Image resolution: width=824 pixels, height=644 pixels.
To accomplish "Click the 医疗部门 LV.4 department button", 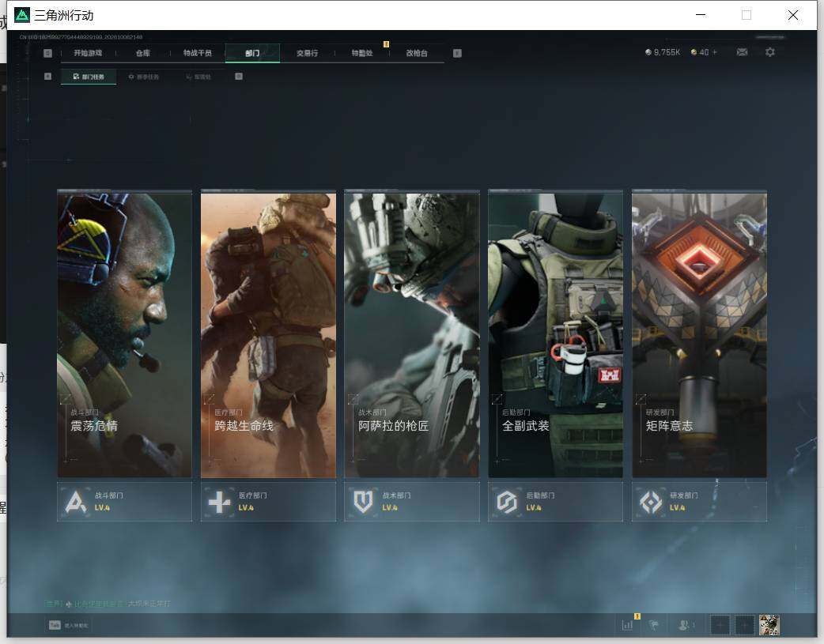I will [268, 502].
